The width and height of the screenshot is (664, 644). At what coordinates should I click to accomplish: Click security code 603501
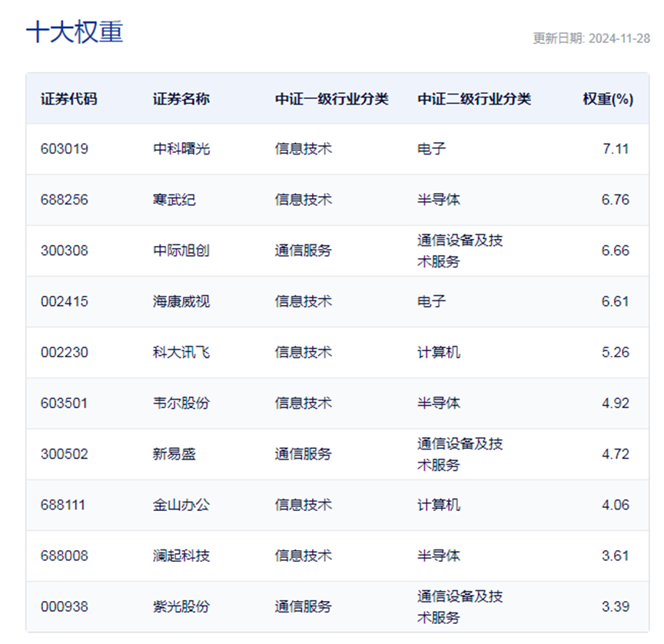click(64, 403)
